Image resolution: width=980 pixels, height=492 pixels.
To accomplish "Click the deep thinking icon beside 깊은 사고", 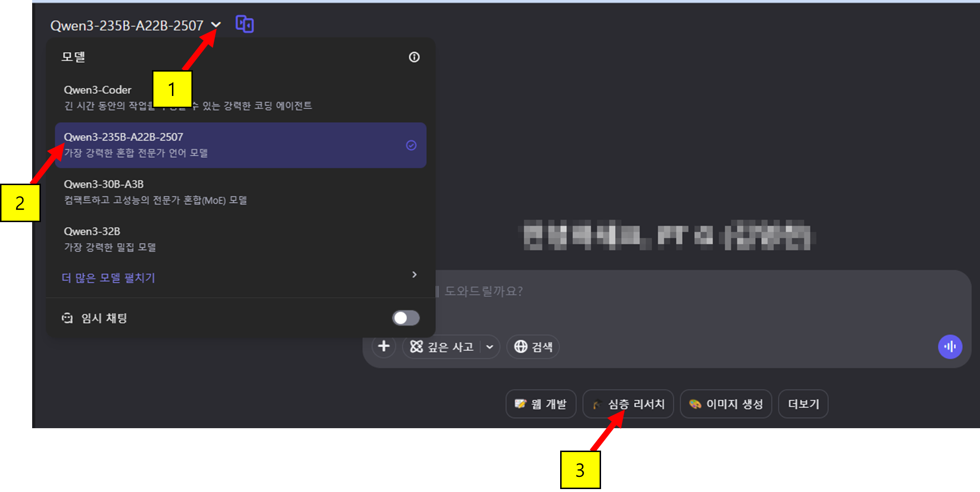I will (416, 346).
